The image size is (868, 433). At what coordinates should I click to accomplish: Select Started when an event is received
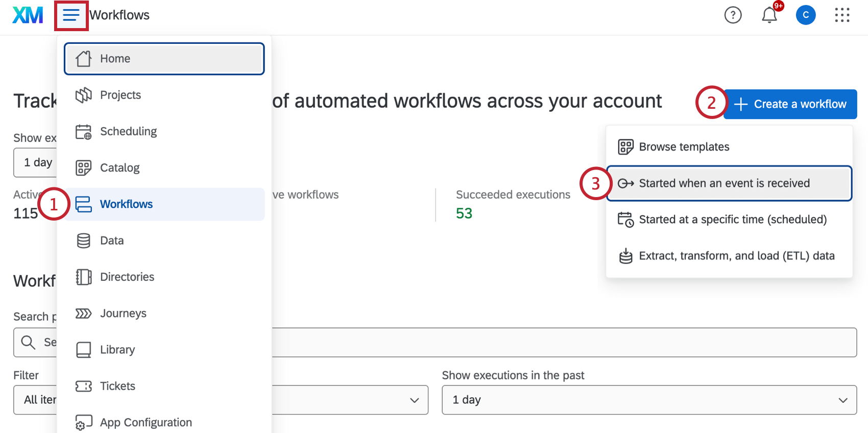[x=724, y=183]
